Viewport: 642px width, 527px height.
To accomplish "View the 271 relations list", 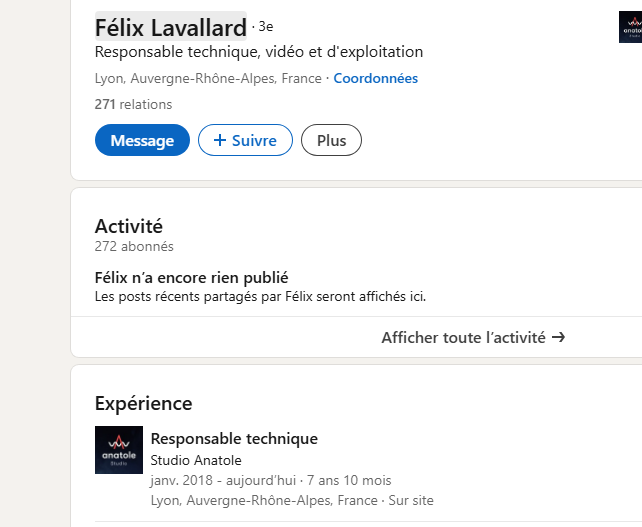I will (x=133, y=104).
